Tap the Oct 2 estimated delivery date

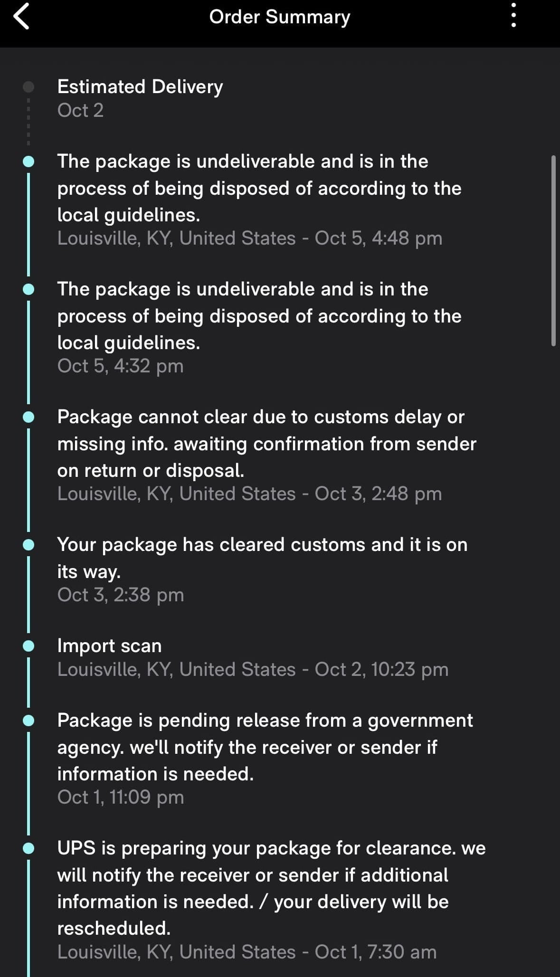pyautogui.click(x=80, y=110)
